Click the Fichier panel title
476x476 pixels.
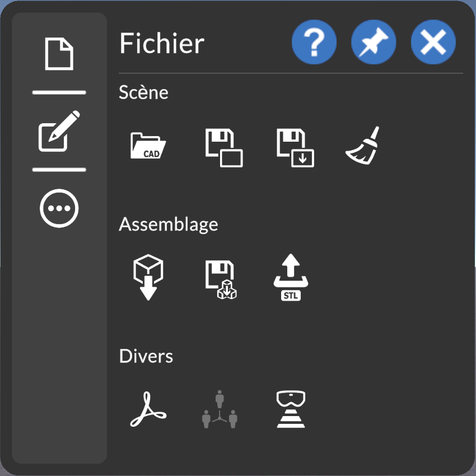click(x=162, y=44)
